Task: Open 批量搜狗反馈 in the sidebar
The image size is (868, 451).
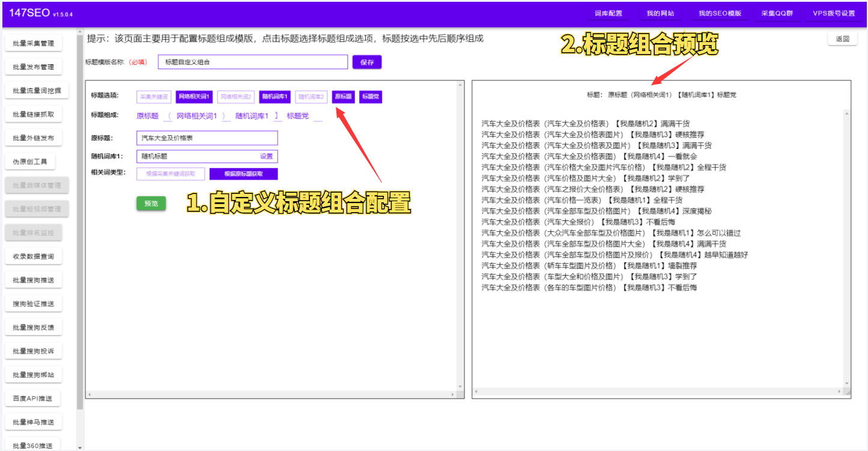Action: 33,328
